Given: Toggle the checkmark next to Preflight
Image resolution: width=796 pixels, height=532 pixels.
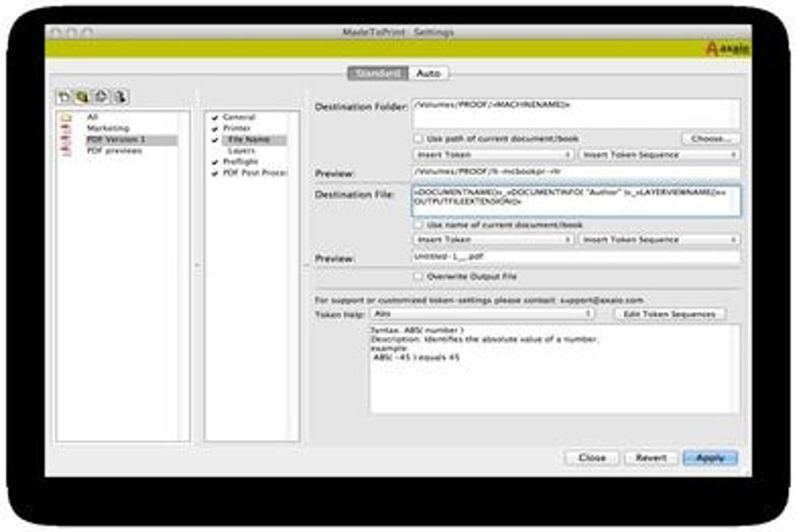Looking at the screenshot, I should (x=214, y=162).
